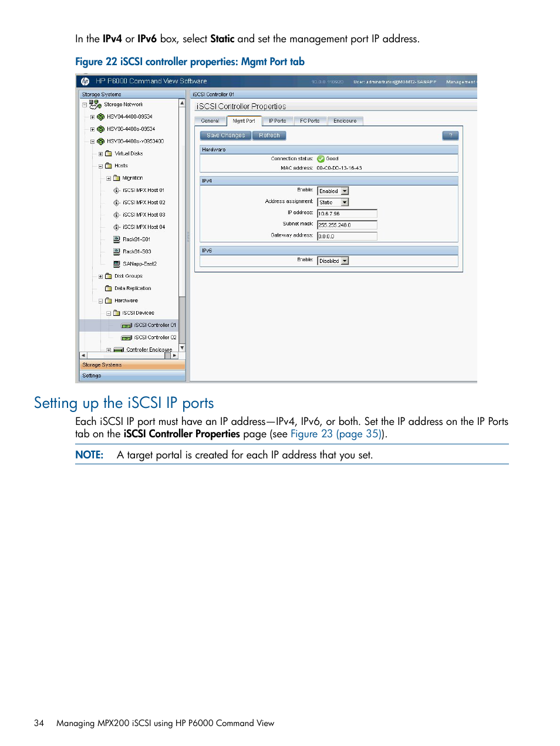560x746 pixels.
Task: Collapse the Hosts node
Action: coord(100,167)
